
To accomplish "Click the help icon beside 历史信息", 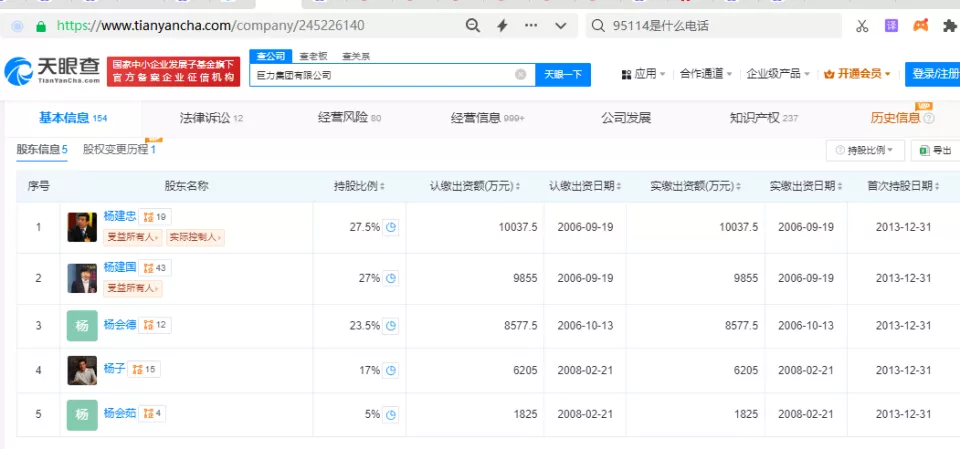I will click(929, 118).
